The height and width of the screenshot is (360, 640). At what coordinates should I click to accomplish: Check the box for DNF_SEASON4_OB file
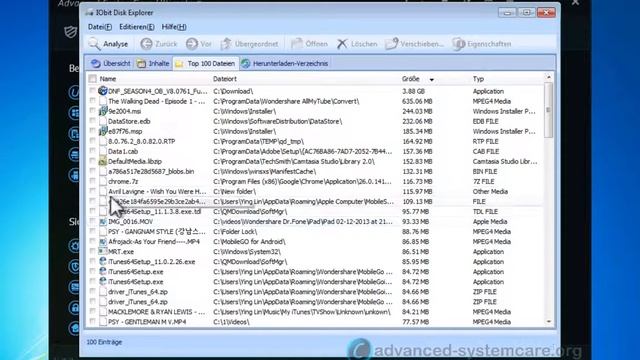93,91
